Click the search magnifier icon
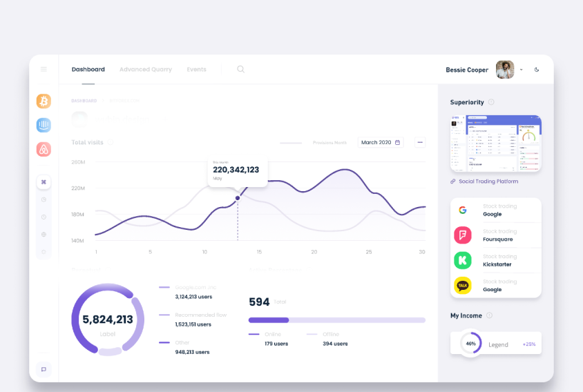583x392 pixels. [240, 69]
